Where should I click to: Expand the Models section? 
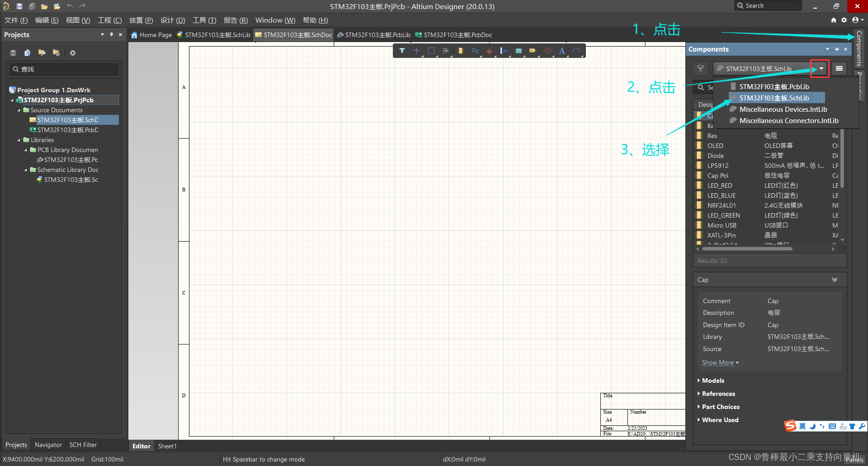coord(712,380)
